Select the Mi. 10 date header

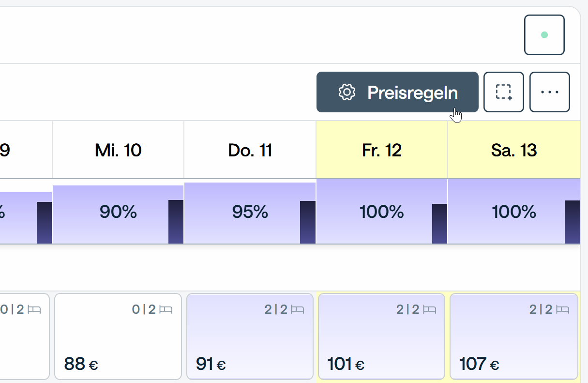tap(118, 150)
